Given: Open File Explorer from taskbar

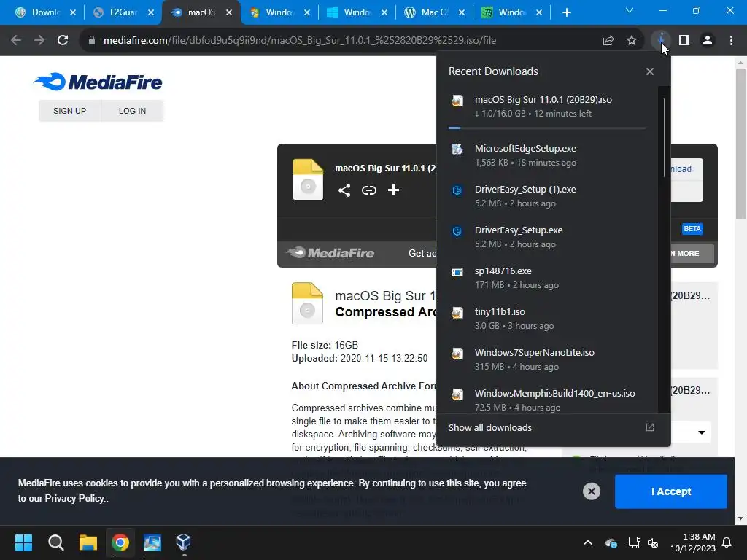Looking at the screenshot, I should click(x=88, y=542).
